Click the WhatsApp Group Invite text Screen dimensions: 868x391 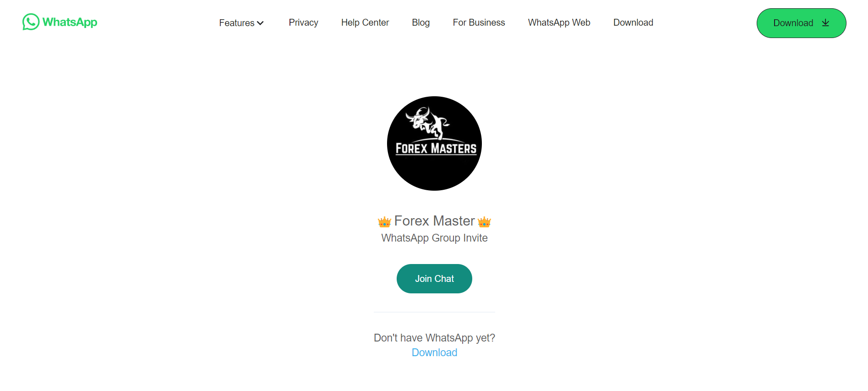point(434,238)
